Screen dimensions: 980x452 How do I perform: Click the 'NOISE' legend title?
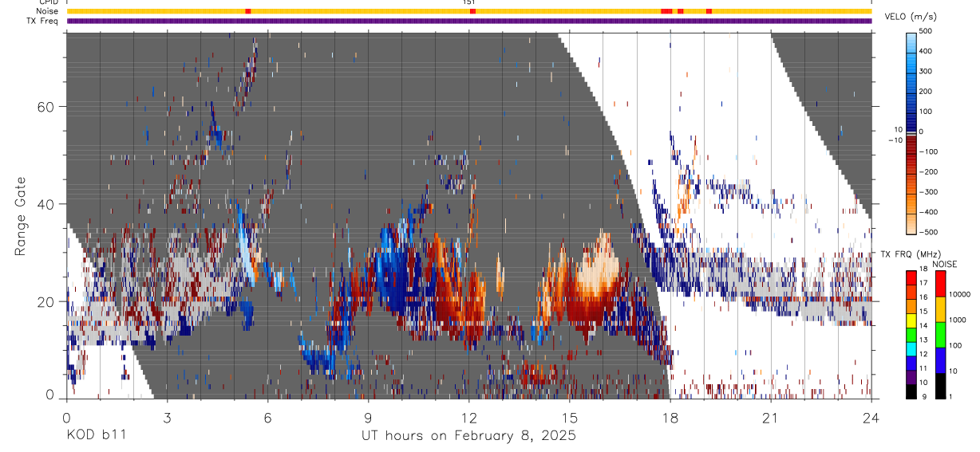pyautogui.click(x=945, y=264)
